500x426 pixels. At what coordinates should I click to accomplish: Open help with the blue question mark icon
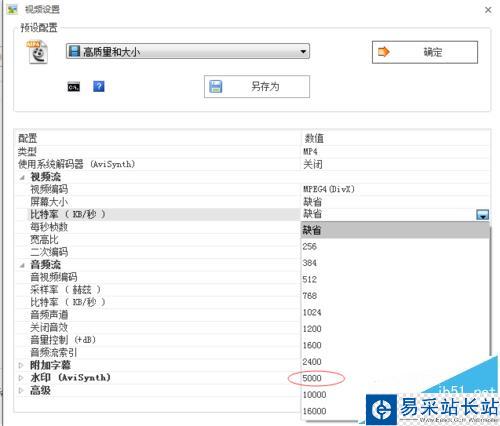[x=99, y=86]
